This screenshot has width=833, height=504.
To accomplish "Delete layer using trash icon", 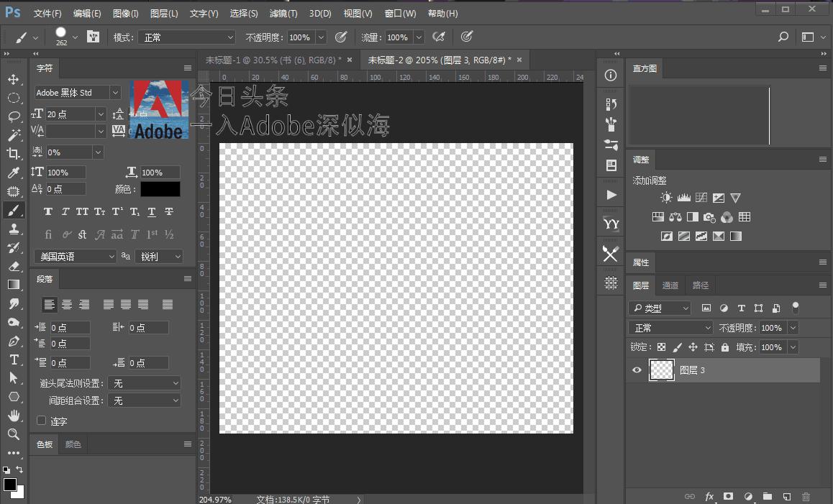I will [x=806, y=496].
